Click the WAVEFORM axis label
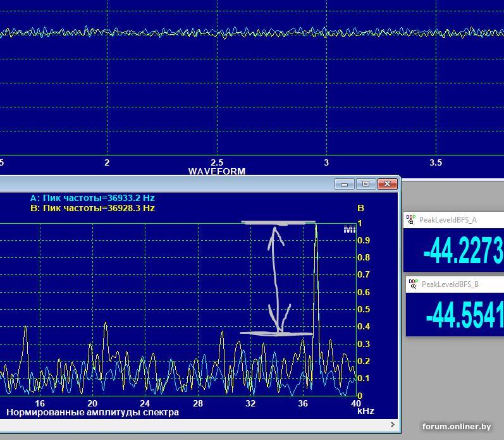504x440 pixels. (x=216, y=171)
